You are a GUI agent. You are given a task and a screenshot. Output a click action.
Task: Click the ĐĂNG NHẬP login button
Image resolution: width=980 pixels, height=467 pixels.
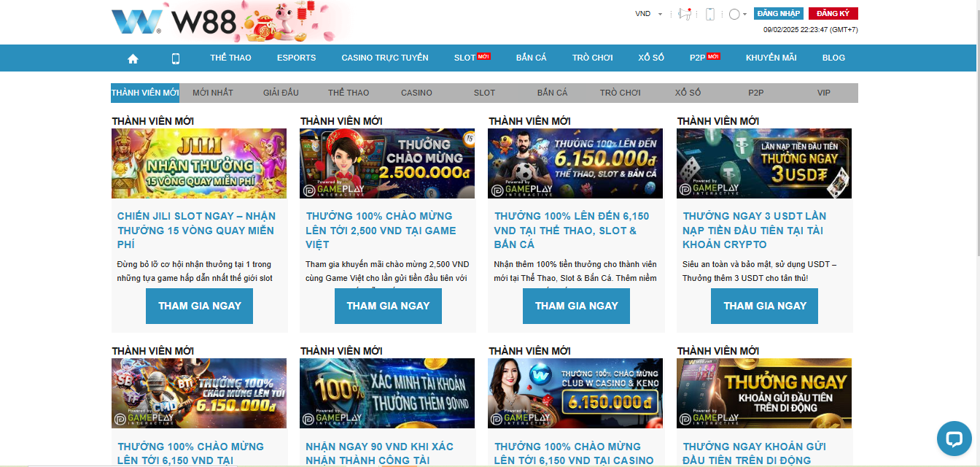[778, 13]
